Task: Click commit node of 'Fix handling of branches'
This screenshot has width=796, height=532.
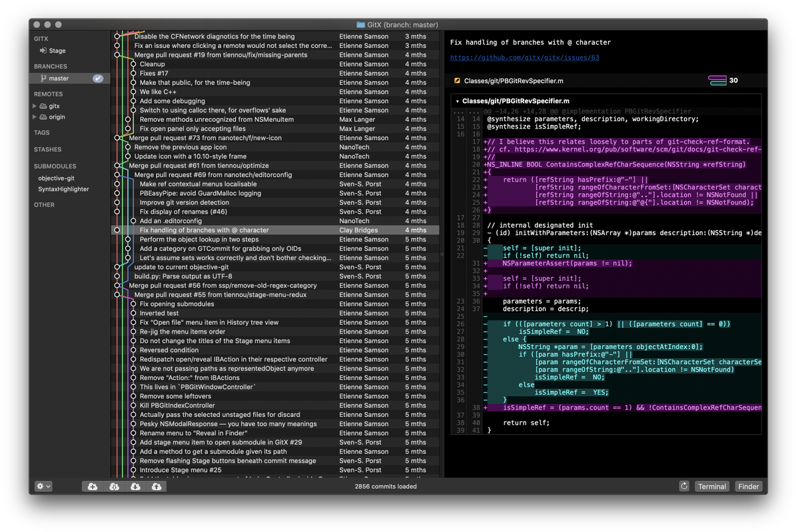Action: pyautogui.click(x=117, y=230)
